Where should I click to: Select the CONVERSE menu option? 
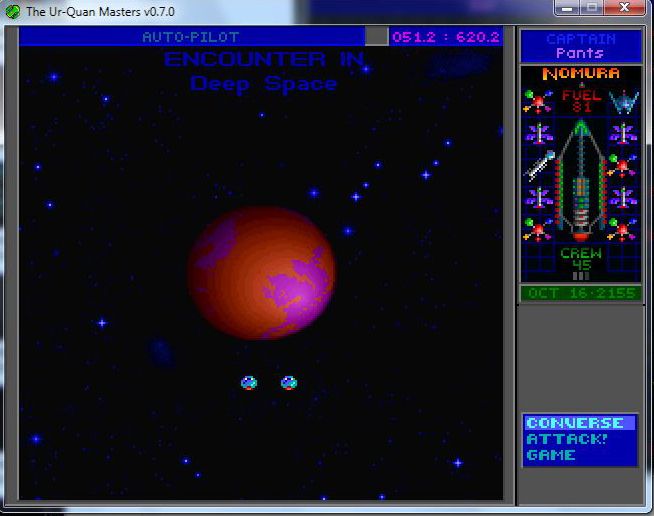[x=579, y=423]
